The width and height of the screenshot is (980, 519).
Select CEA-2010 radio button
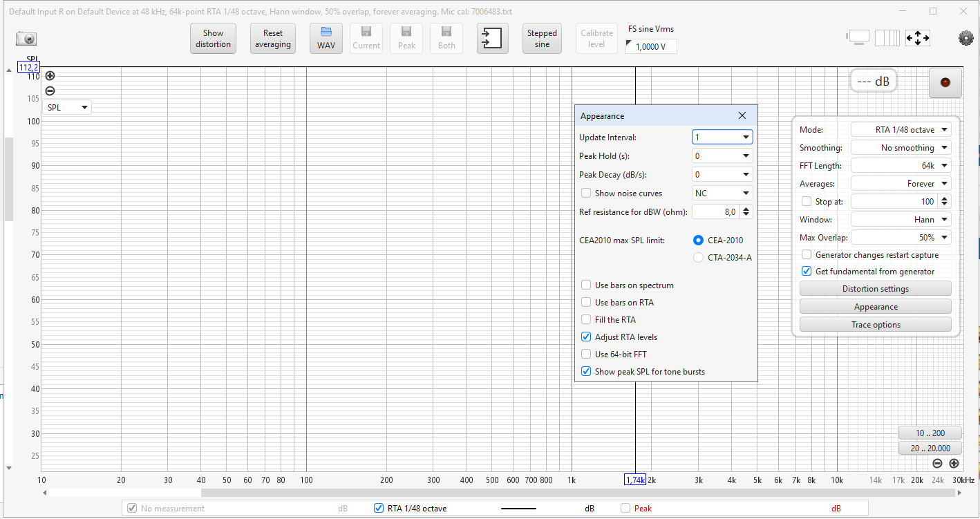pos(698,240)
